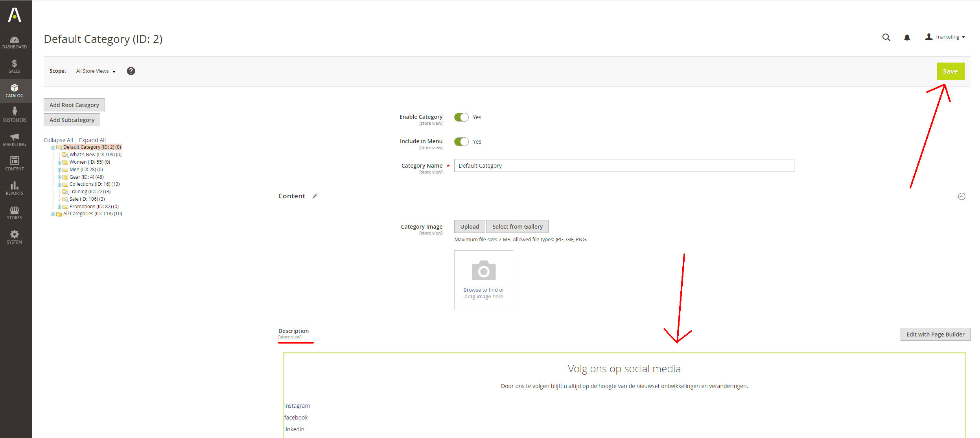Click the Customers sidebar icon
The image size is (980, 438).
coord(15,115)
